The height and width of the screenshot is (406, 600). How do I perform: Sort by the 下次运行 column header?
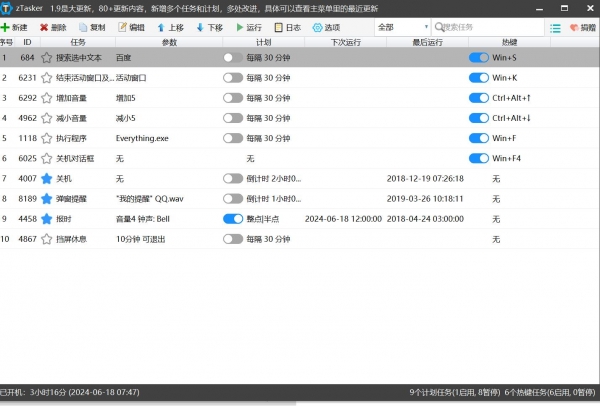tap(346, 42)
